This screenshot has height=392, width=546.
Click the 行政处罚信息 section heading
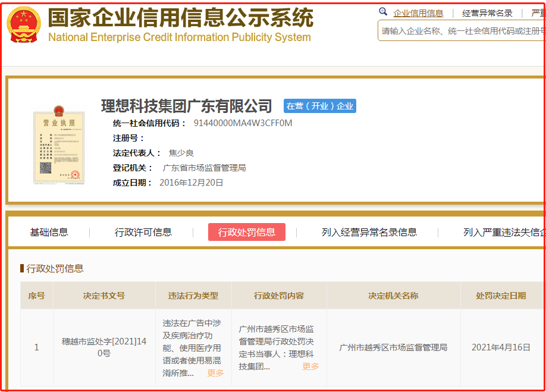click(x=55, y=268)
